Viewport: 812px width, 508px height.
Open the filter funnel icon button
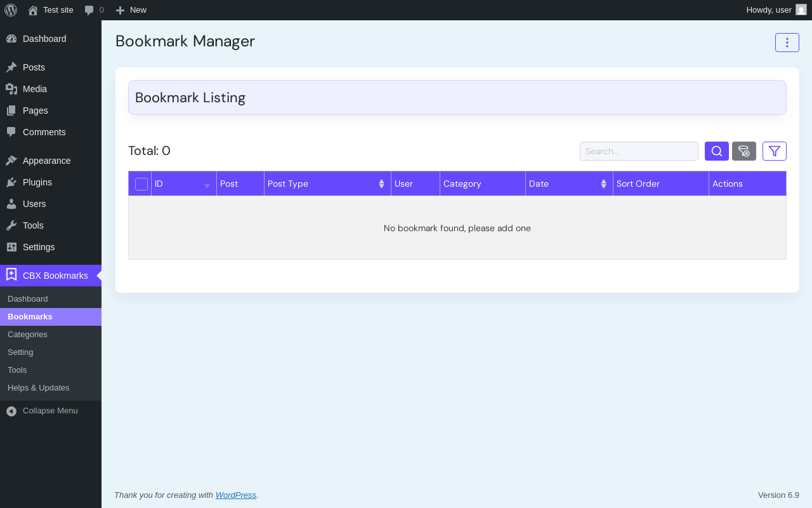point(774,151)
